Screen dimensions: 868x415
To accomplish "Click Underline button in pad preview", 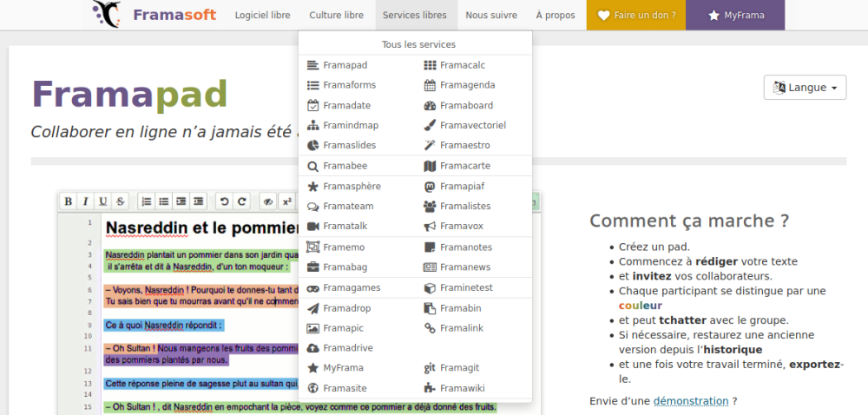I will [x=103, y=201].
